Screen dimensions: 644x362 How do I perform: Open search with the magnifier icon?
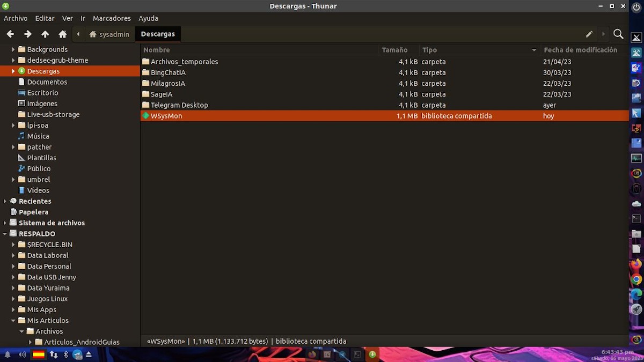618,34
